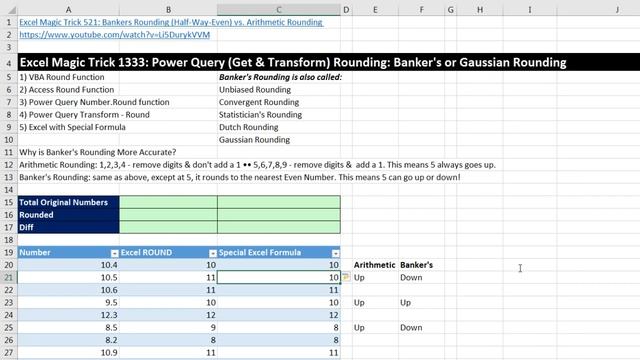The image size is (640, 360).
Task: Select column D header
Action: click(346, 9)
